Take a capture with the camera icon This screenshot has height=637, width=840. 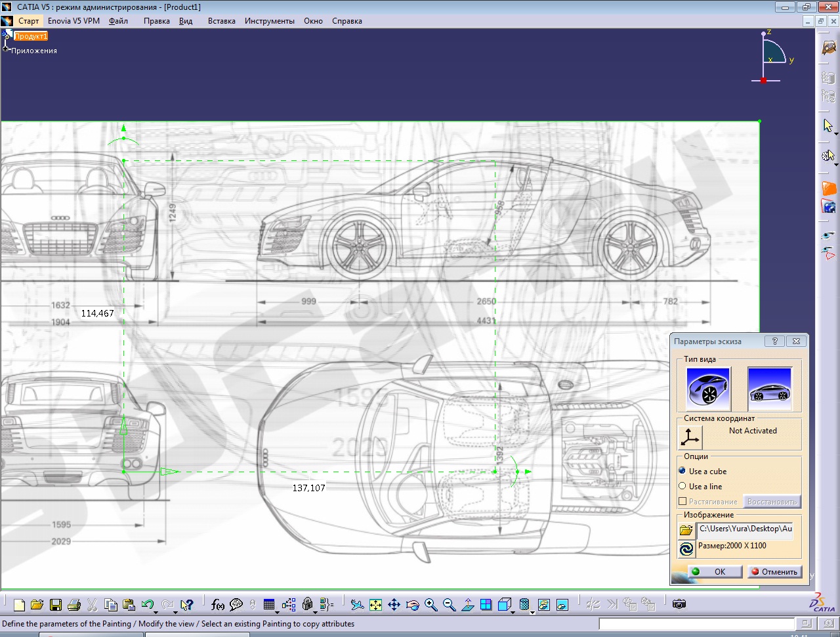click(x=679, y=604)
